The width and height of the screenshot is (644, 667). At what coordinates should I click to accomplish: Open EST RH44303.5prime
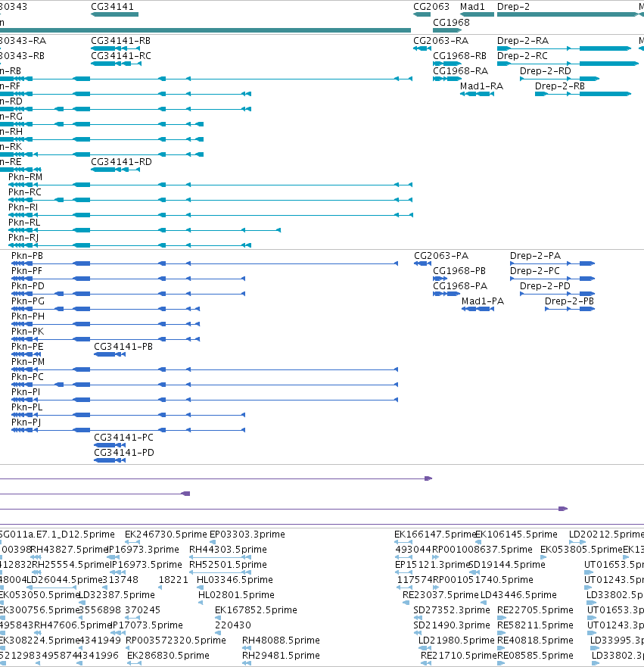click(228, 550)
